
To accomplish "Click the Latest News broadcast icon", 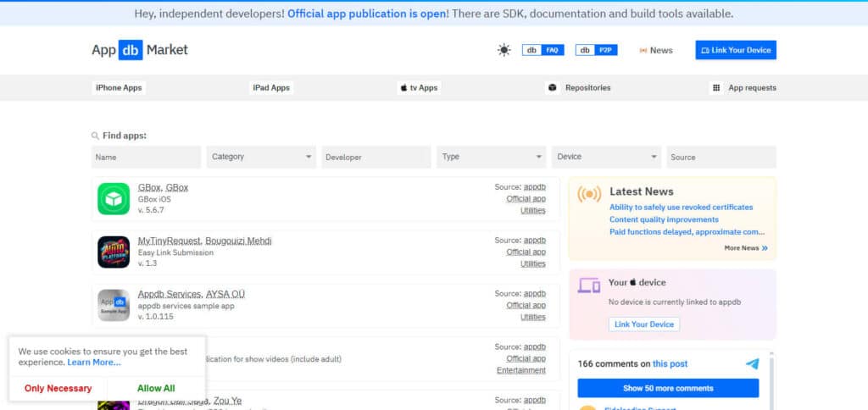I will [589, 194].
